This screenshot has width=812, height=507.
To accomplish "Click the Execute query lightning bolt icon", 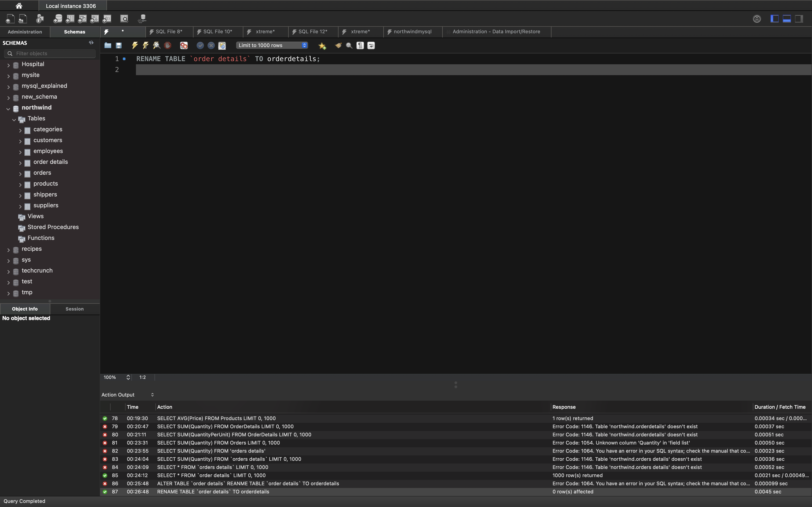I will point(135,45).
